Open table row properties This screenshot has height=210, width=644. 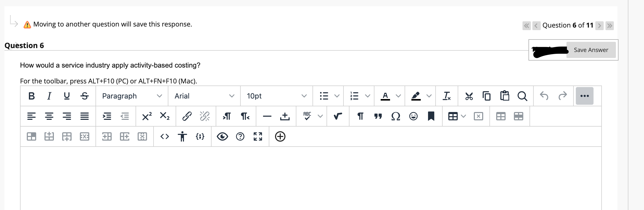click(519, 116)
